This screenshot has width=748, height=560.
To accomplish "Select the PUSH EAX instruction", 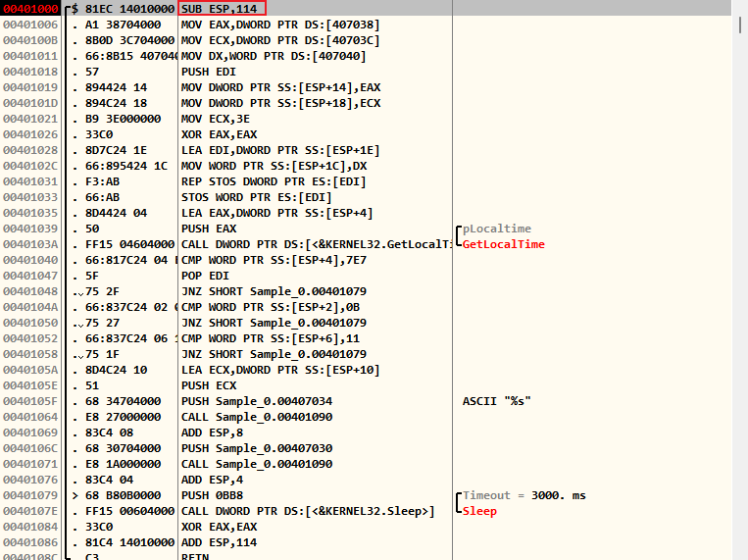I will [x=209, y=229].
